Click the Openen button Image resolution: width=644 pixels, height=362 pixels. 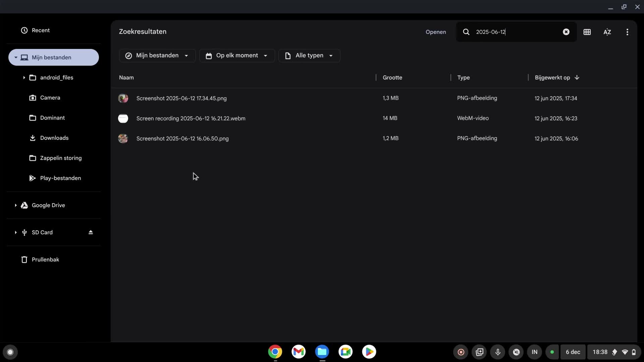click(436, 32)
